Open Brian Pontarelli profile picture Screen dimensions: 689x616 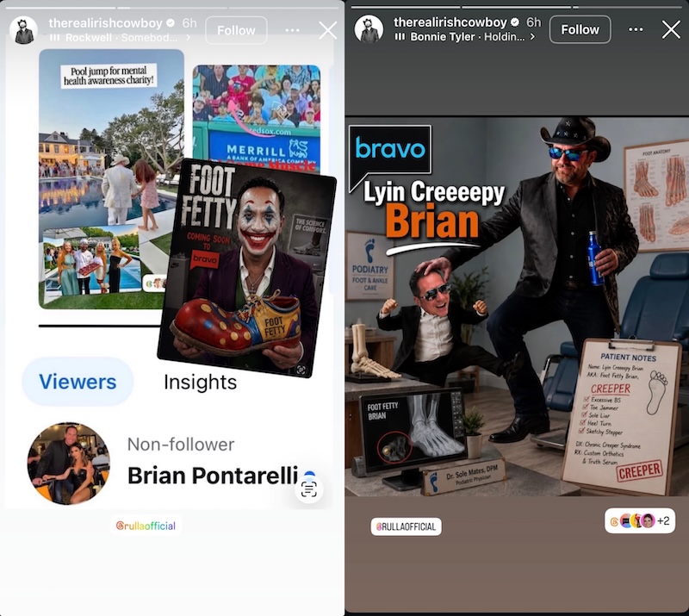point(69,464)
